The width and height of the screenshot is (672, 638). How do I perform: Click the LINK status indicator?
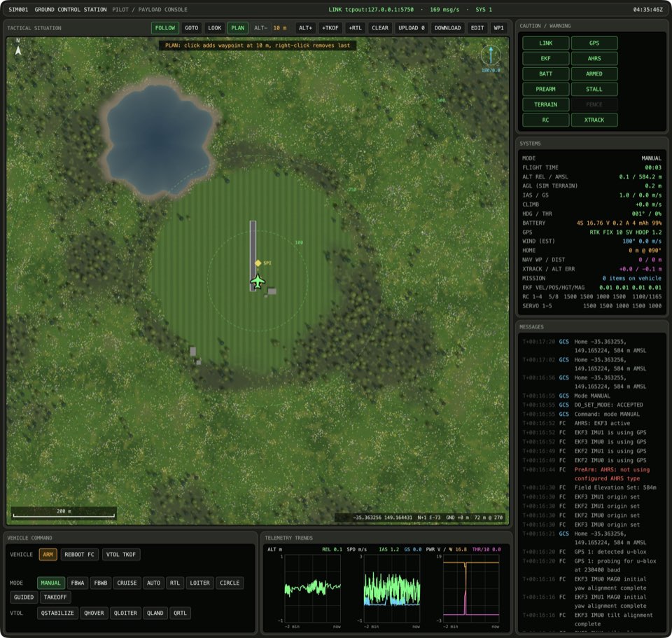tap(545, 43)
